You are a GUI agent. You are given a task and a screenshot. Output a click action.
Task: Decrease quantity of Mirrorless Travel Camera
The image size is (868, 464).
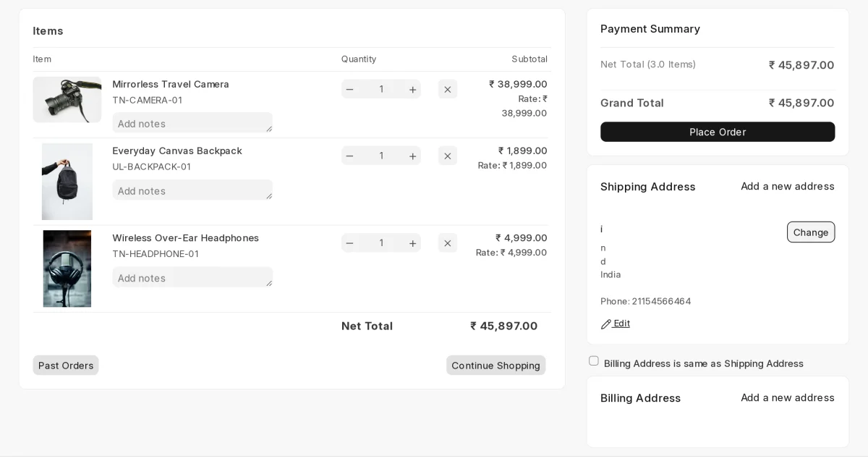(350, 89)
